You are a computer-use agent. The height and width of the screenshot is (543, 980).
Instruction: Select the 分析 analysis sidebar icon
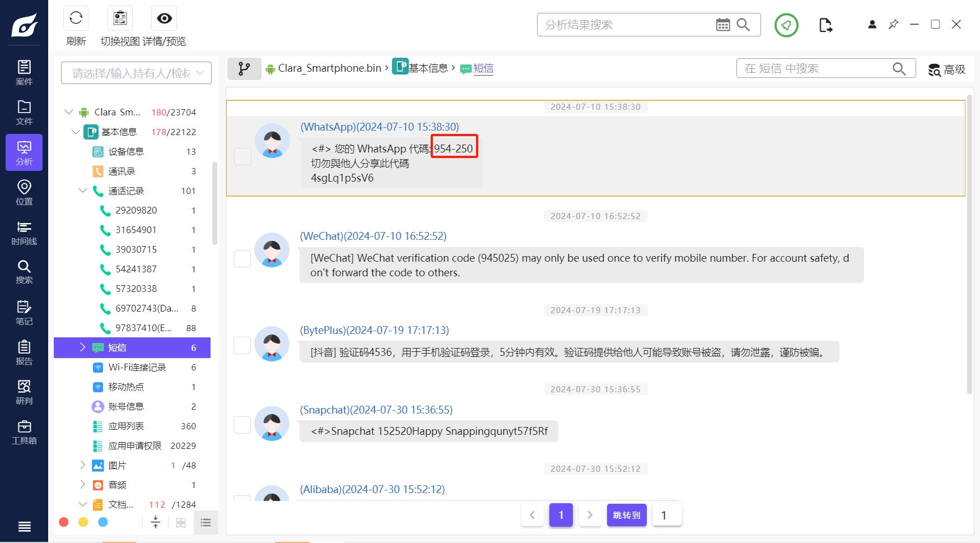pos(24,152)
